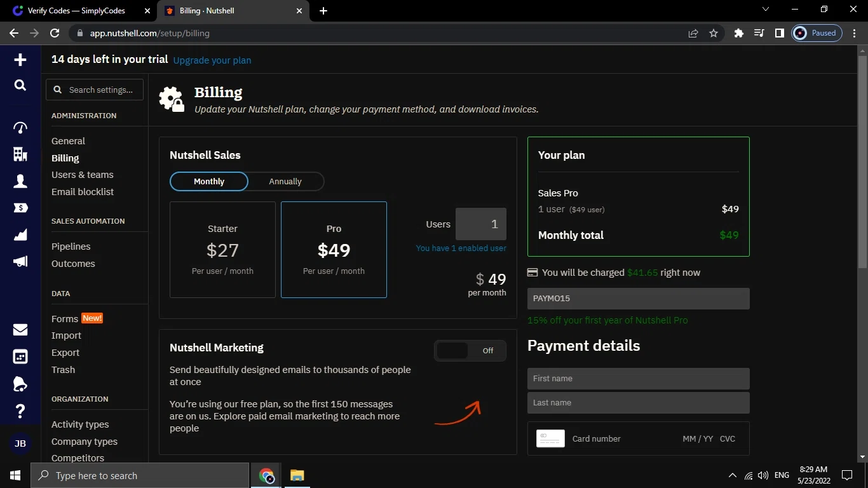The width and height of the screenshot is (868, 488).
Task: Open Email blocklist settings
Action: pyautogui.click(x=83, y=192)
